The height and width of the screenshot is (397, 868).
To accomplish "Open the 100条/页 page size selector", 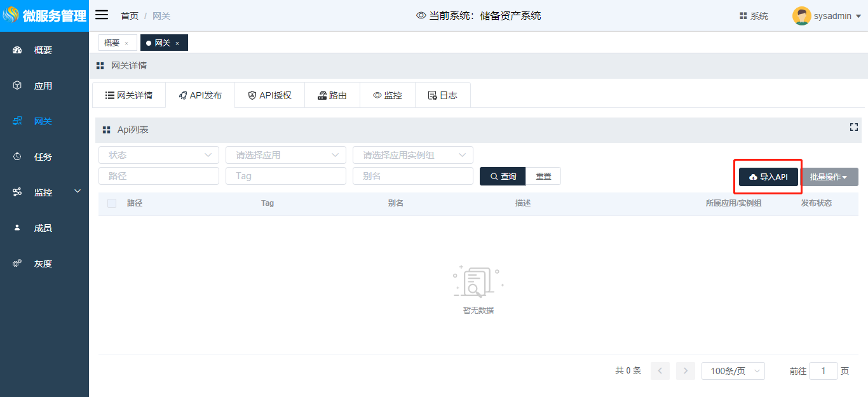I will pos(733,371).
